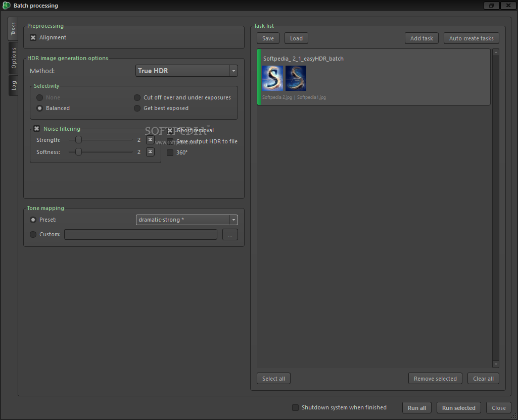Viewport: 518px width, 420px height.
Task: Switch to the Tasks tab
Action: click(13, 29)
